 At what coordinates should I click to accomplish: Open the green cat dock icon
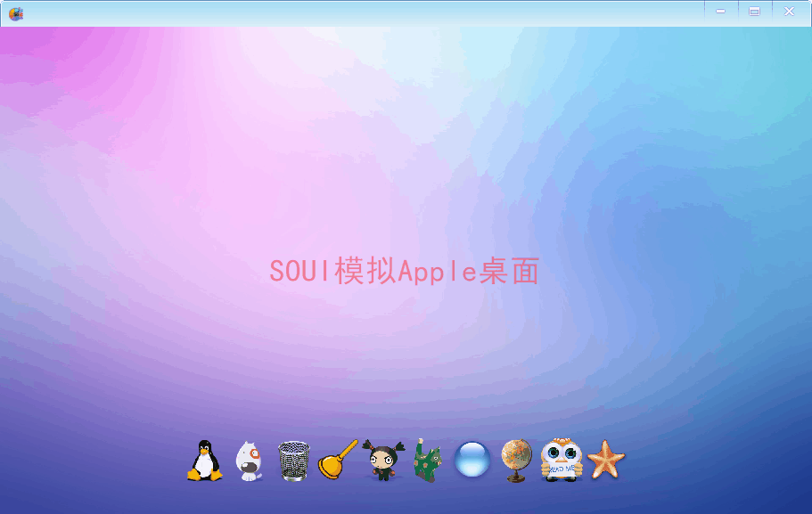tap(427, 461)
